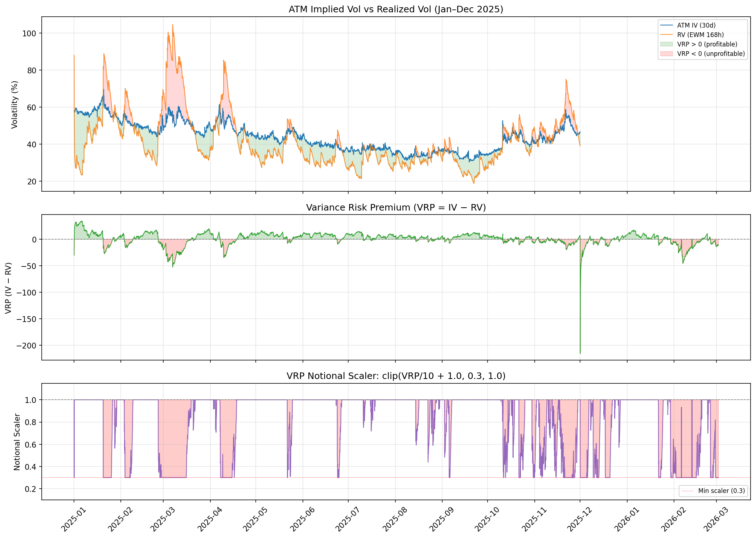
Task: Click the green VRP > 0 legend swatch
Action: [x=666, y=44]
